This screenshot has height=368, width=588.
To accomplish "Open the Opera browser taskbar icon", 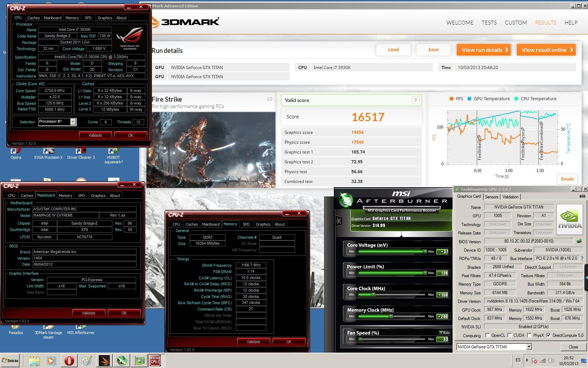I will point(69,361).
